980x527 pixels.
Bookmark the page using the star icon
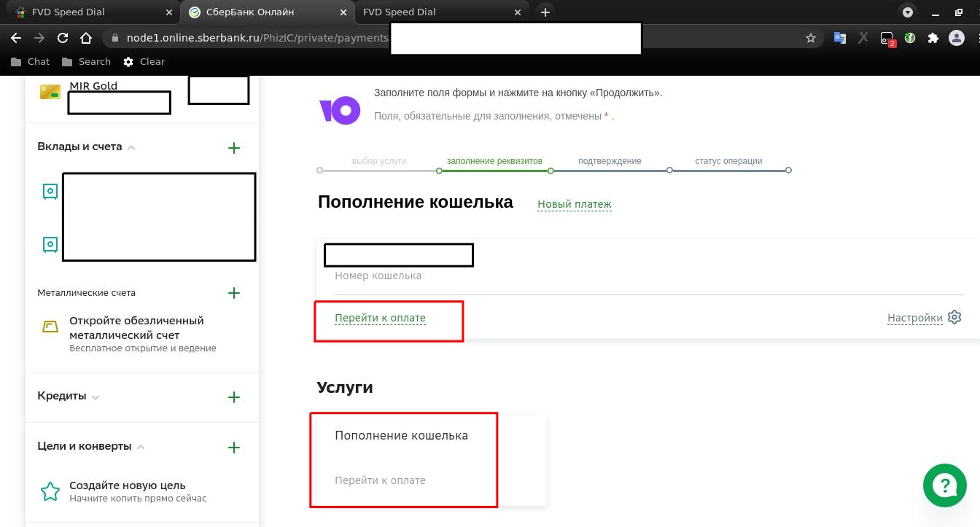[x=811, y=38]
